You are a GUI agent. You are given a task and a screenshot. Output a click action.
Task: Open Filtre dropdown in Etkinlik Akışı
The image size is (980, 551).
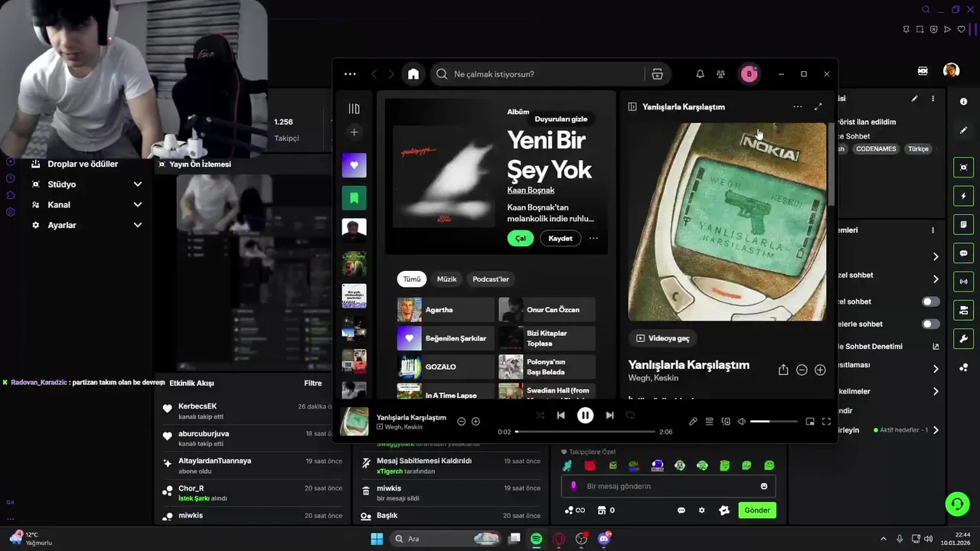[312, 383]
